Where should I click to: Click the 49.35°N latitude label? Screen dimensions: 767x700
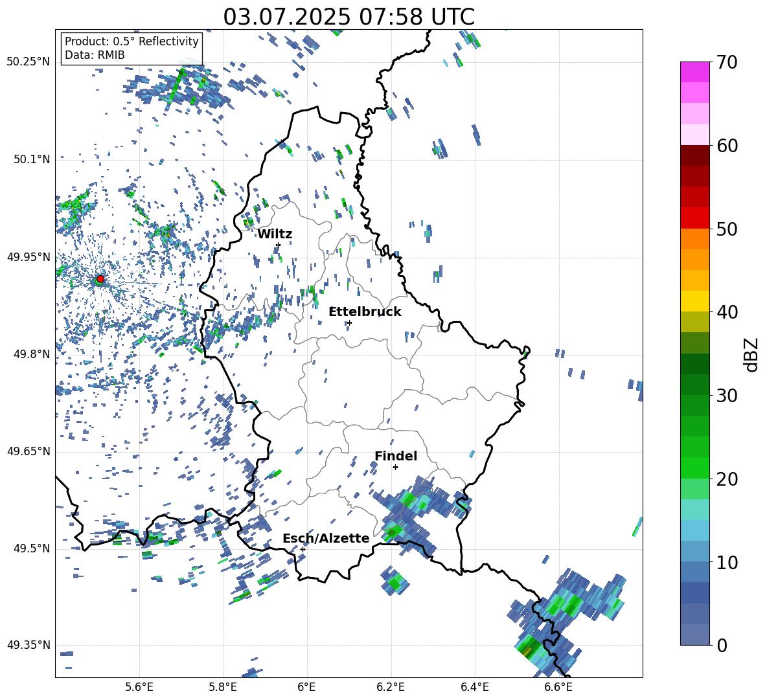coord(29,645)
